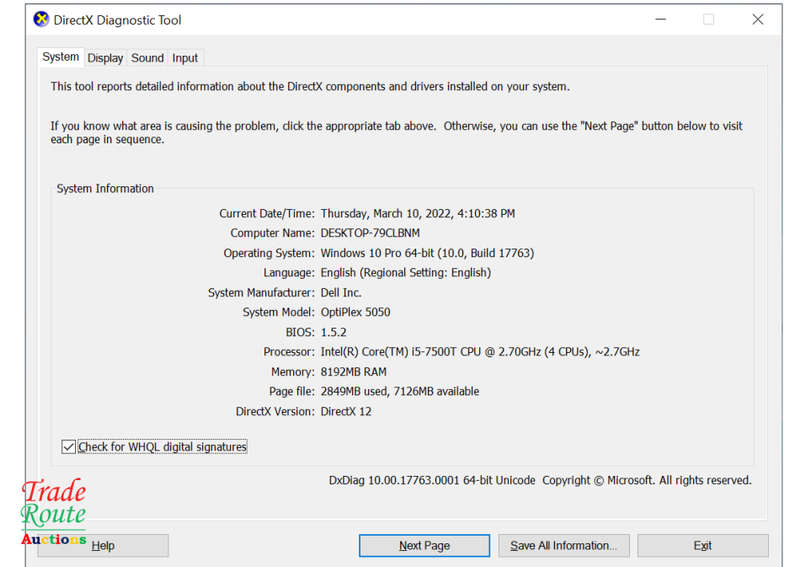The height and width of the screenshot is (567, 800).
Task: Click page file 2849MB used value
Action: pyautogui.click(x=399, y=391)
